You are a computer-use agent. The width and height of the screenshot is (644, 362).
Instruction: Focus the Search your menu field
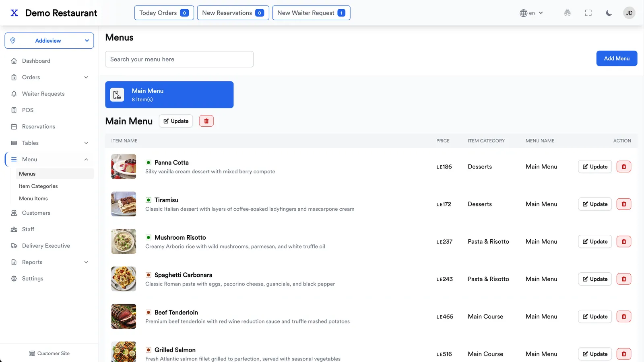click(x=179, y=59)
